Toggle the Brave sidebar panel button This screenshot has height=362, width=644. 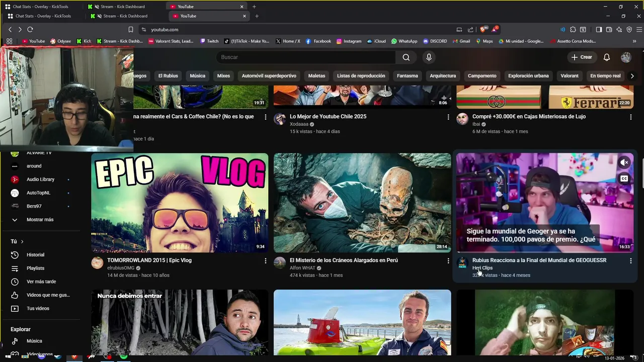[599, 30]
